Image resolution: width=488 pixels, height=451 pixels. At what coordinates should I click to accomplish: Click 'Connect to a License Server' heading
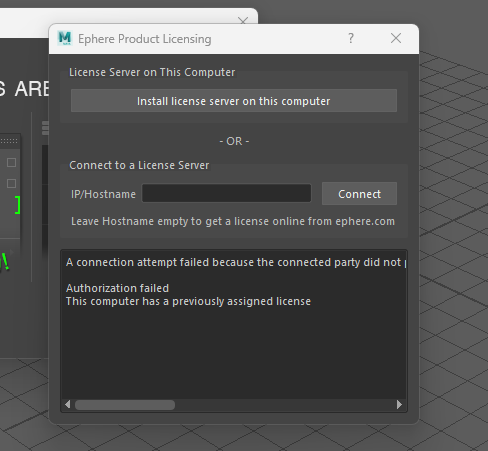[x=139, y=165]
